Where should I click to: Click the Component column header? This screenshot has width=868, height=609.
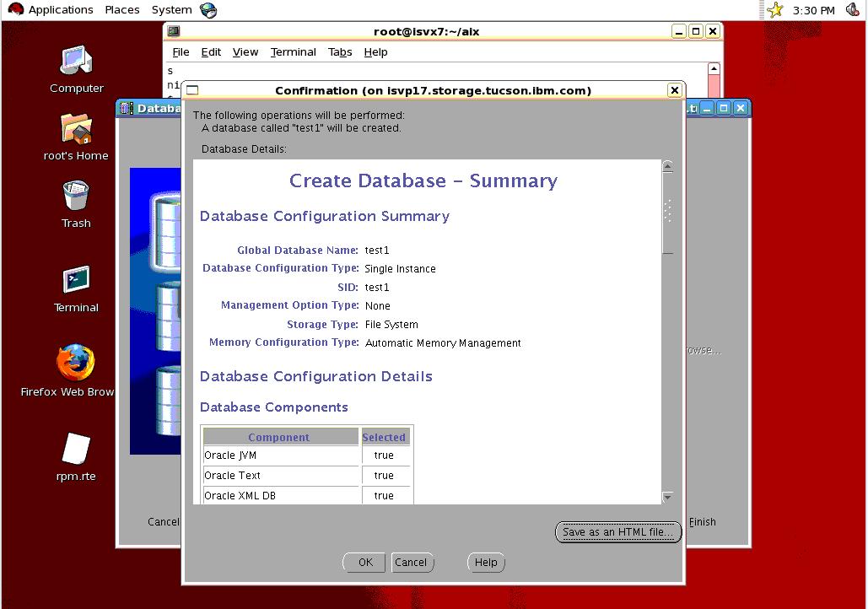coord(280,437)
